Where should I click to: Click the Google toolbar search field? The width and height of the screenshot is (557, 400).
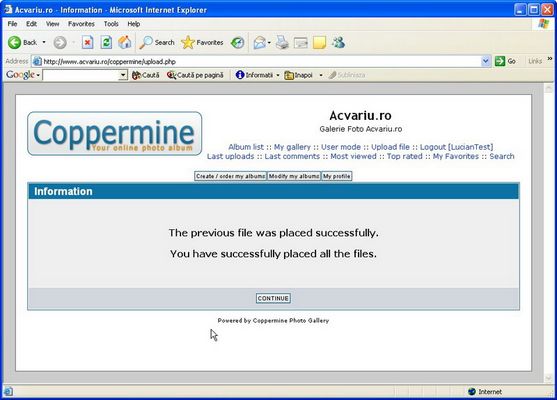click(x=81, y=75)
